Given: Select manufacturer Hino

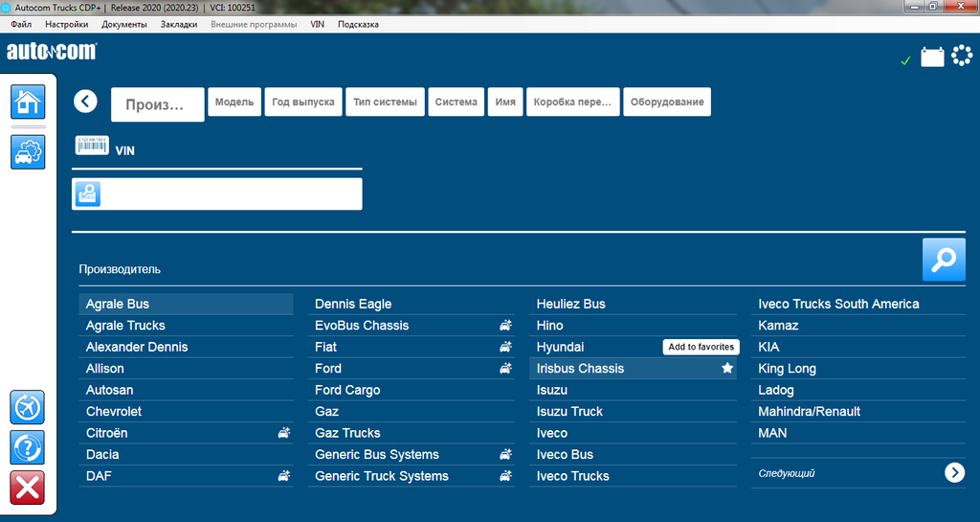Looking at the screenshot, I should 634,325.
